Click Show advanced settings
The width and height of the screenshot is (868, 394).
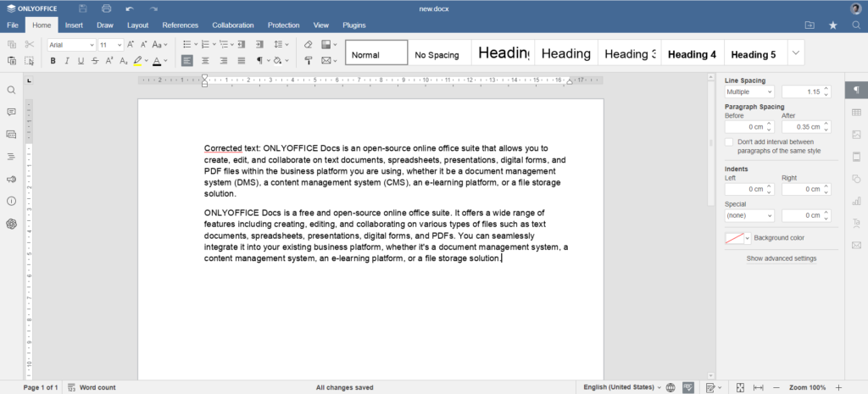pyautogui.click(x=781, y=258)
